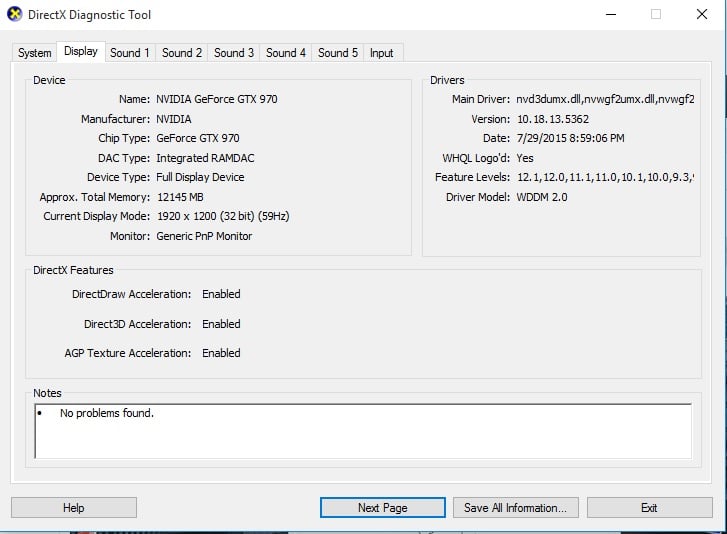The image size is (727, 534).
Task: Click AGP Texture Acceleration 'Enabled' value
Action: point(221,353)
